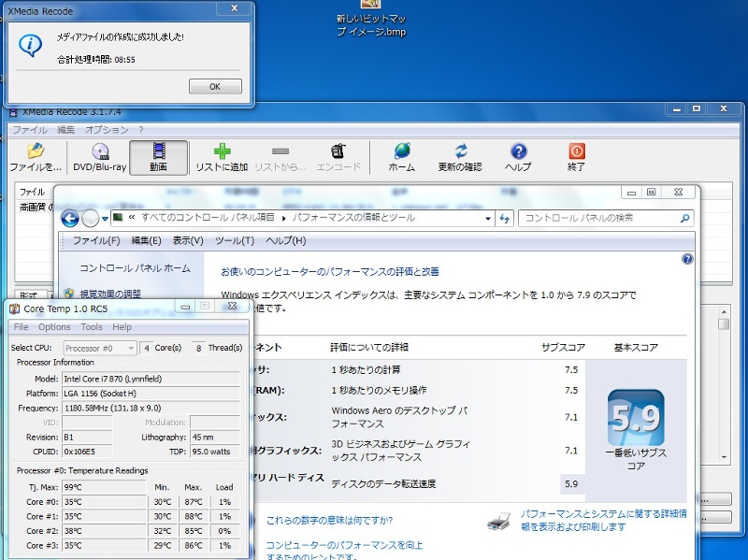Click the Tj. Max 99°C value
The width and height of the screenshot is (748, 560).
click(104, 487)
